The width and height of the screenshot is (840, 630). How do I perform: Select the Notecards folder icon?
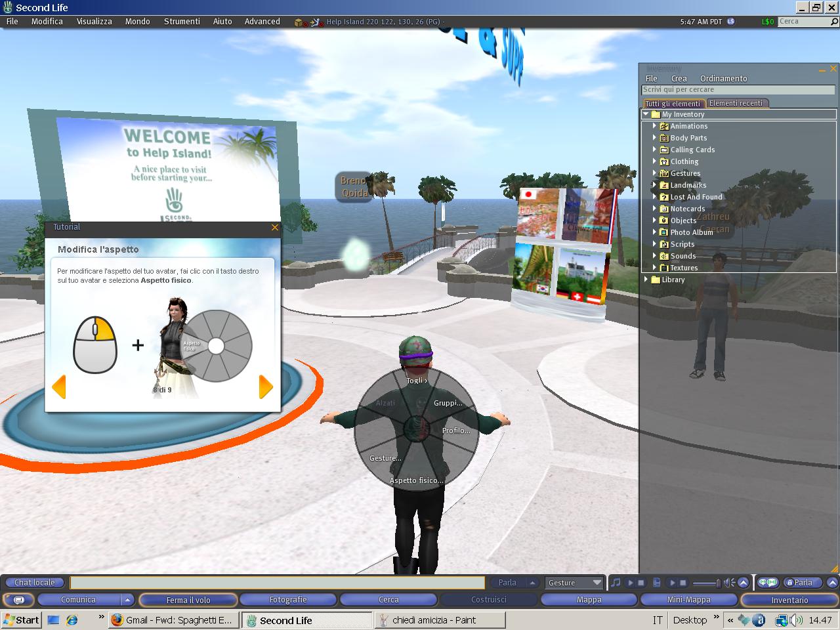coord(664,209)
